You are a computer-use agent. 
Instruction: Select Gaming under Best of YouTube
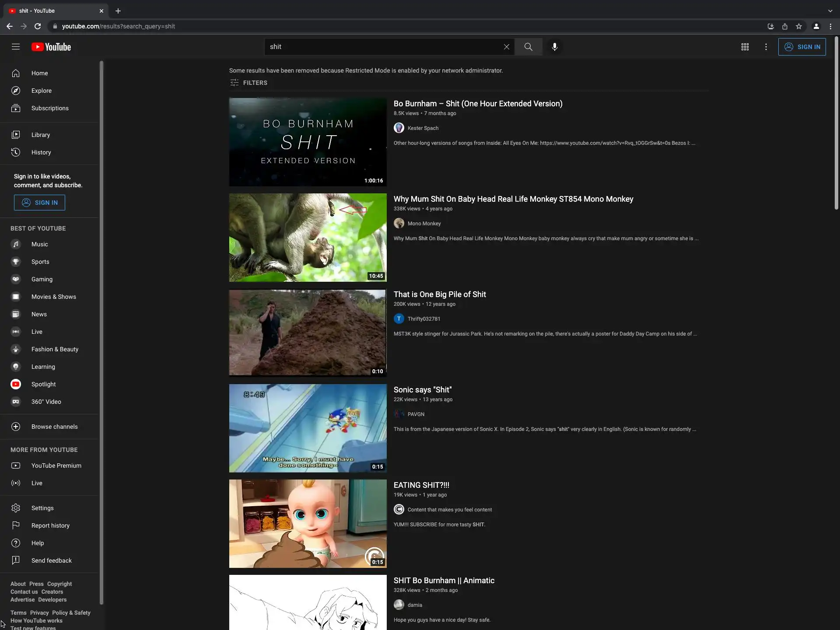[42, 279]
